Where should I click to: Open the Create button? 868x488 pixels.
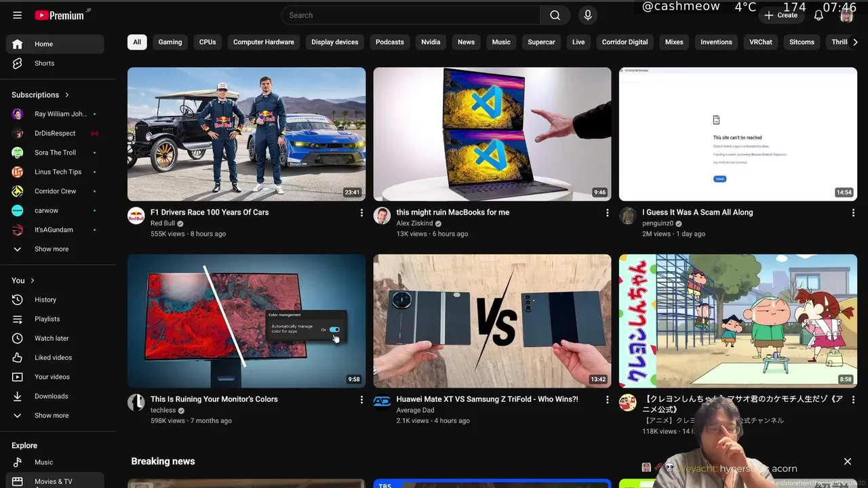tap(781, 15)
